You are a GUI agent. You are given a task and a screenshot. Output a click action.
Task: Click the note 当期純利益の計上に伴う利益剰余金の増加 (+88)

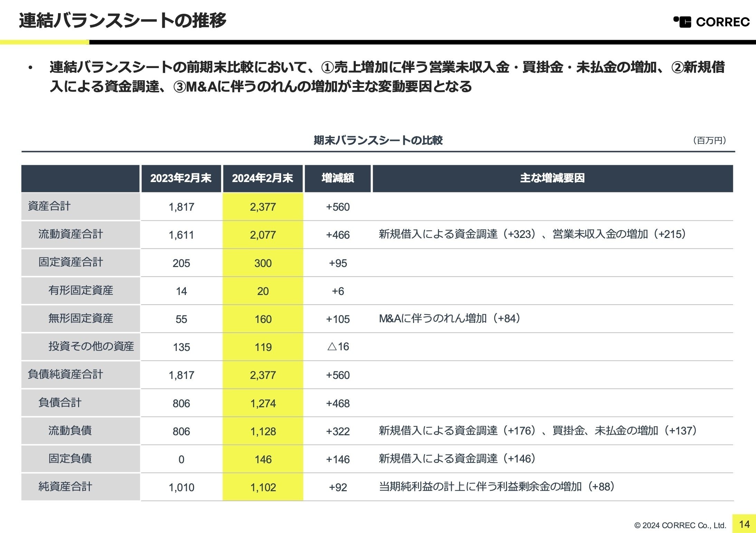coord(497,487)
